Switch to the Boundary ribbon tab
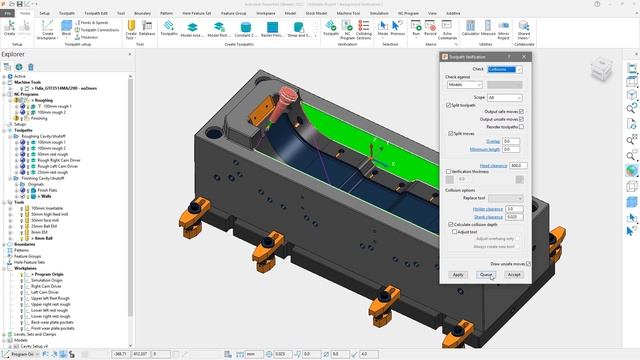This screenshot has width=640, height=360. point(142,13)
